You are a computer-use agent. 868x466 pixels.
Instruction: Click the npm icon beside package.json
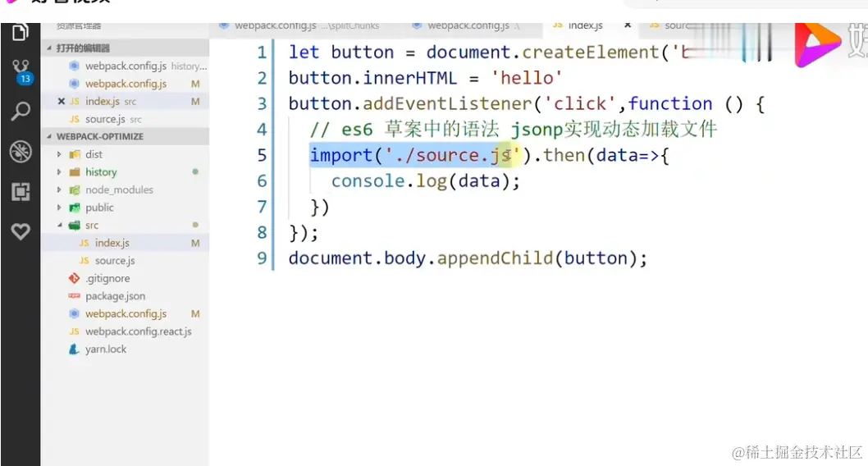[x=74, y=296]
